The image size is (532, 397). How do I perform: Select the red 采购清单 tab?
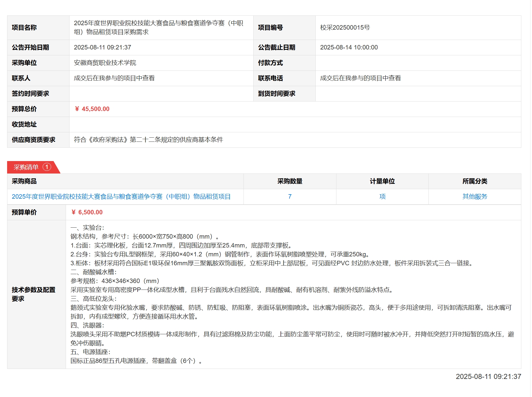26,167
